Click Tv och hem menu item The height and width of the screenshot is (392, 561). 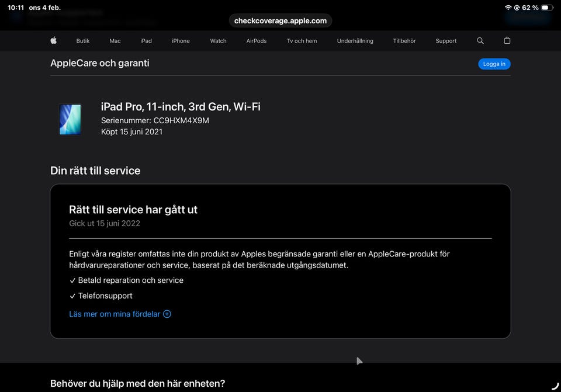[x=302, y=41]
